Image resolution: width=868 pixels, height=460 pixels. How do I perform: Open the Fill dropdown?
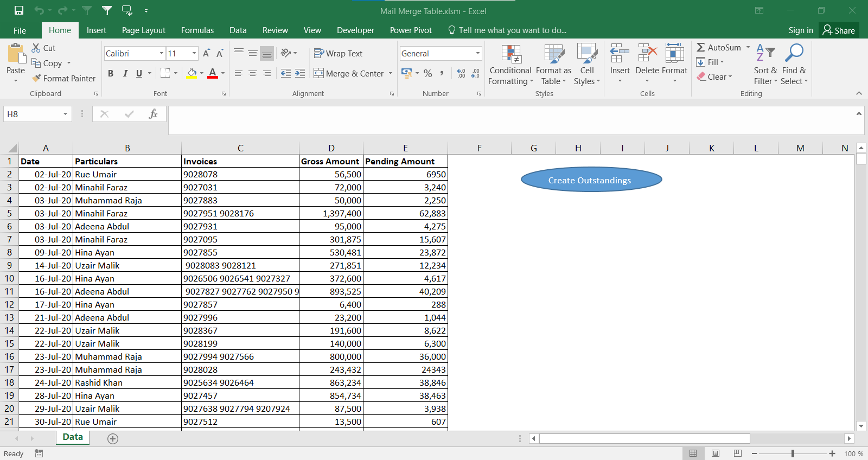click(x=710, y=62)
